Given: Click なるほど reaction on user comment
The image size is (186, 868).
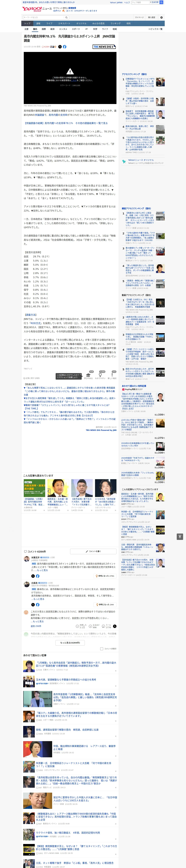Looking at the screenshot, I should (94, 626).
